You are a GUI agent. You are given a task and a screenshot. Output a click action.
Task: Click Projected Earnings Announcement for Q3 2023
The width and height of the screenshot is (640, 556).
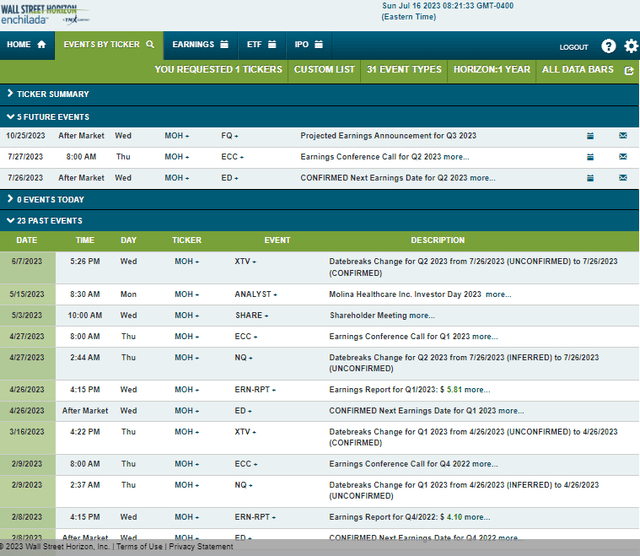click(x=388, y=136)
